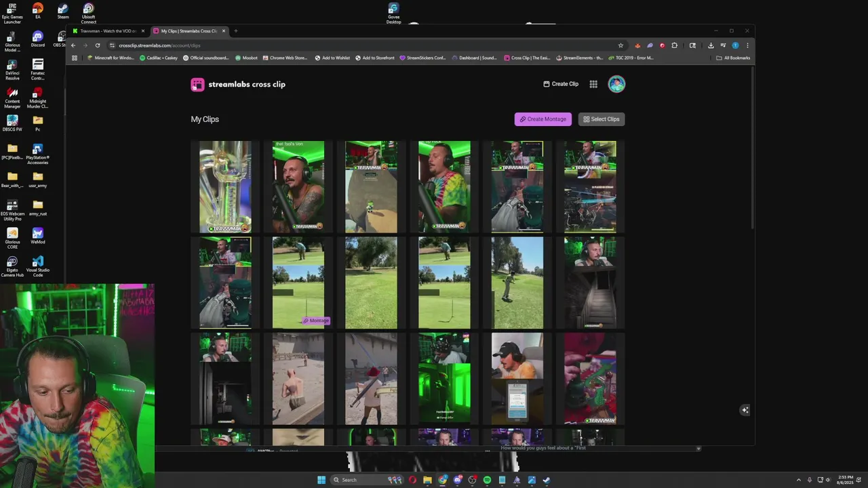This screenshot has width=868, height=488.
Task: Click the Select Clips button
Action: point(601,119)
